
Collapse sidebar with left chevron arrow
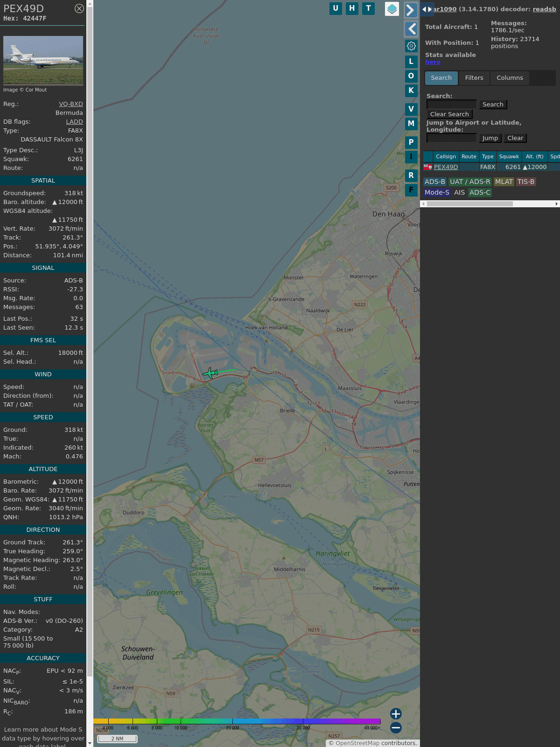(411, 29)
